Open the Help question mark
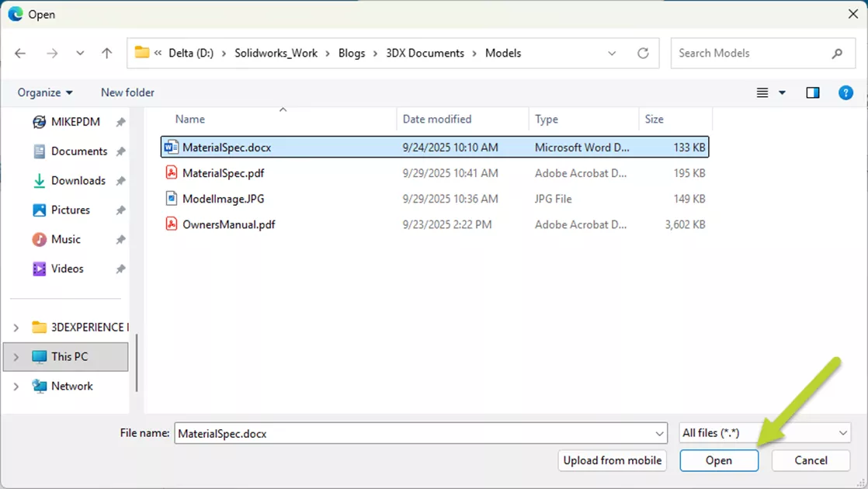868x489 pixels. click(845, 92)
